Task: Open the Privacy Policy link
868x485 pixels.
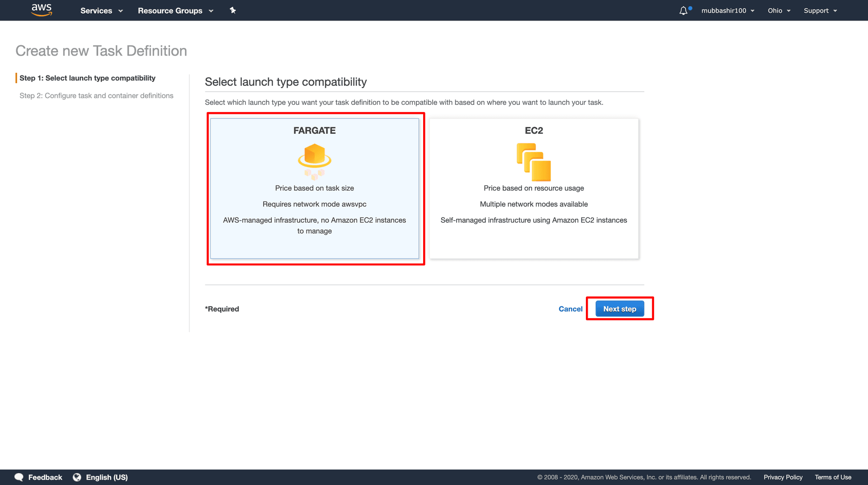Action: tap(783, 477)
